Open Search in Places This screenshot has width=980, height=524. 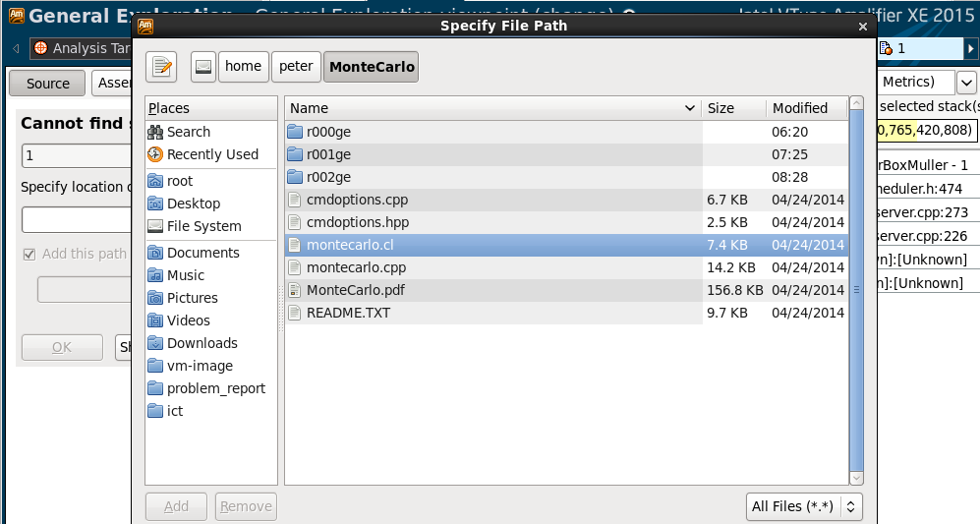click(211, 132)
